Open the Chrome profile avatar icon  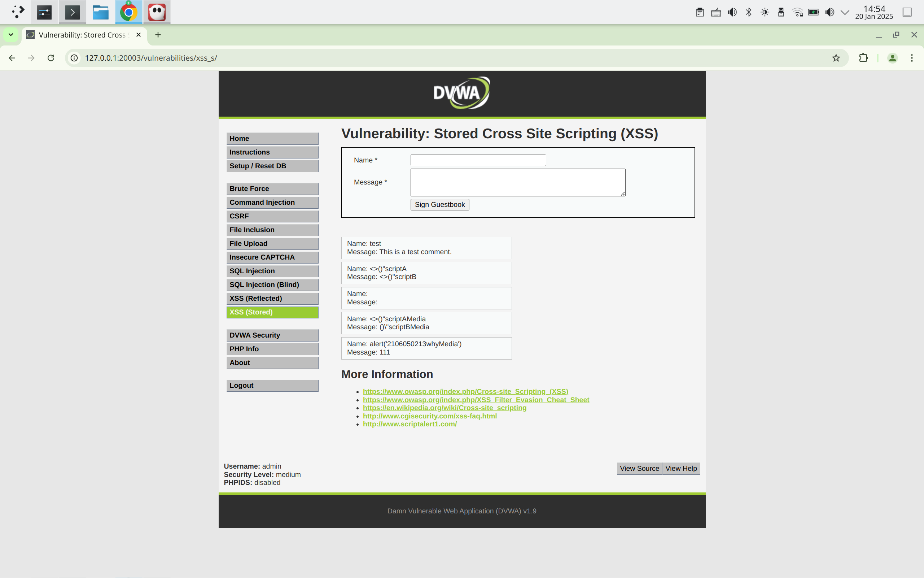coord(892,58)
